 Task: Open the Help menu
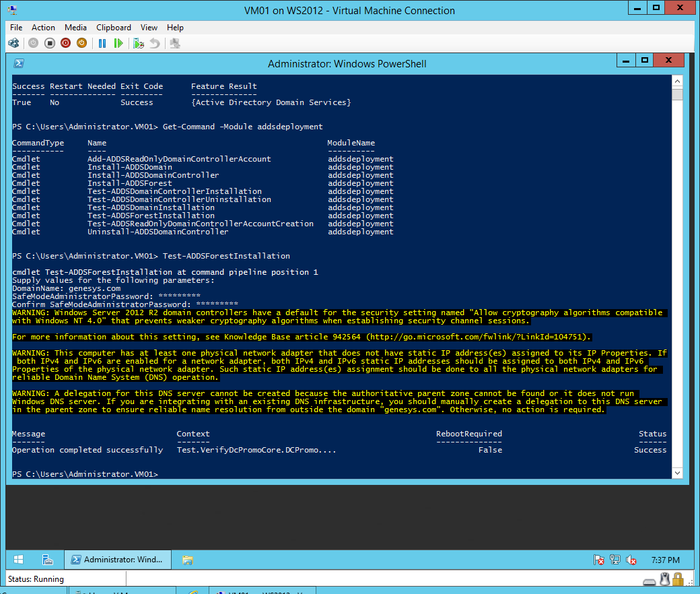tap(175, 28)
